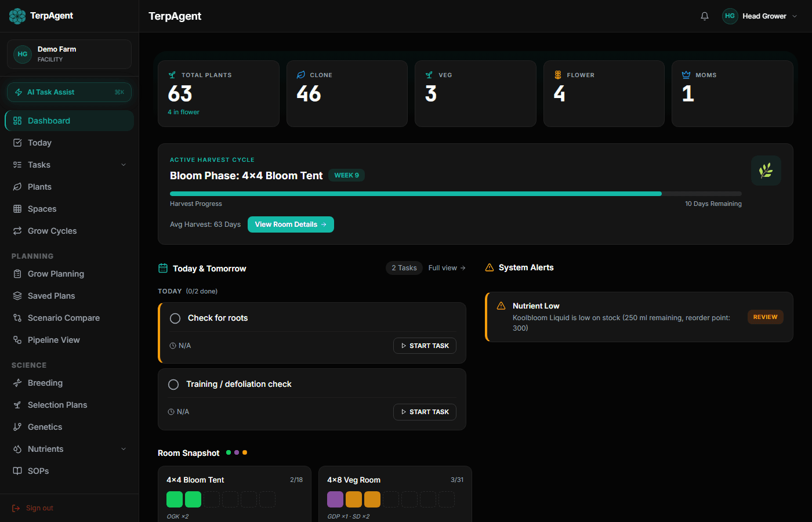
Task: Expand the Tasks sidebar section
Action: 123,164
